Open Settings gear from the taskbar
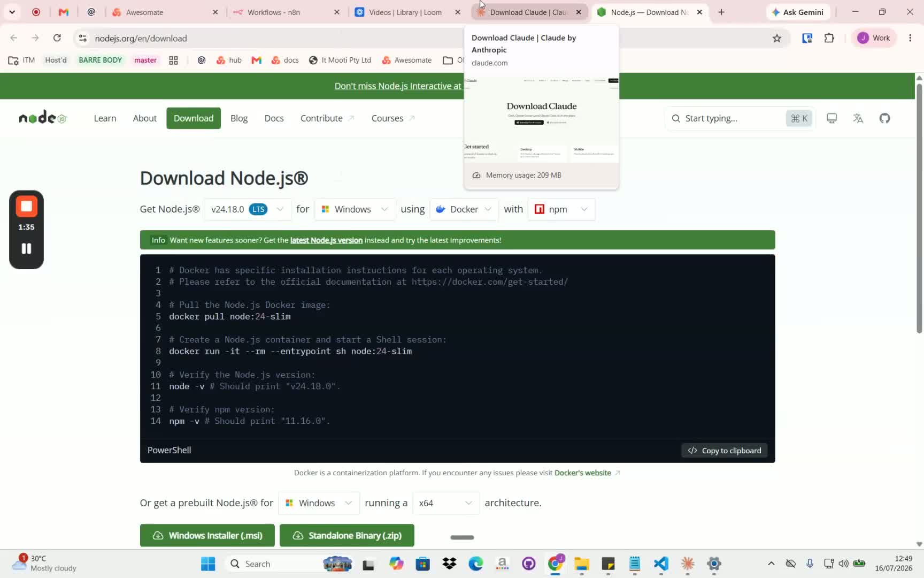The width and height of the screenshot is (924, 578). coord(714,564)
